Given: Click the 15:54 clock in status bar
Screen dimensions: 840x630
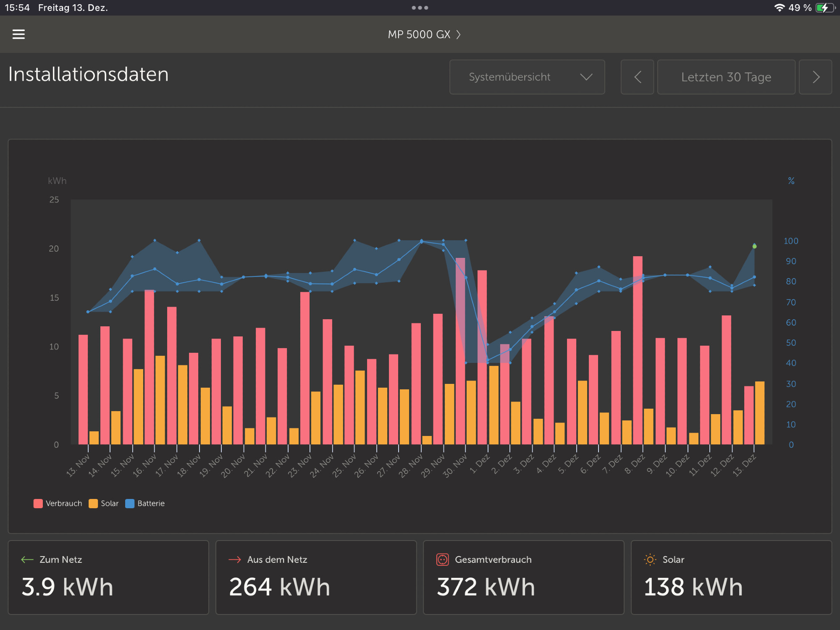Looking at the screenshot, I should tap(17, 8).
